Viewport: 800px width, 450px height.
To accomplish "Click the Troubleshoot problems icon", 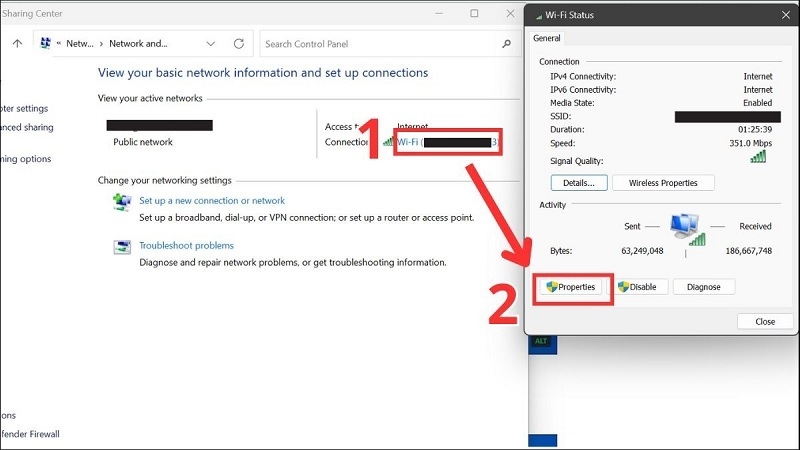I will tap(122, 247).
